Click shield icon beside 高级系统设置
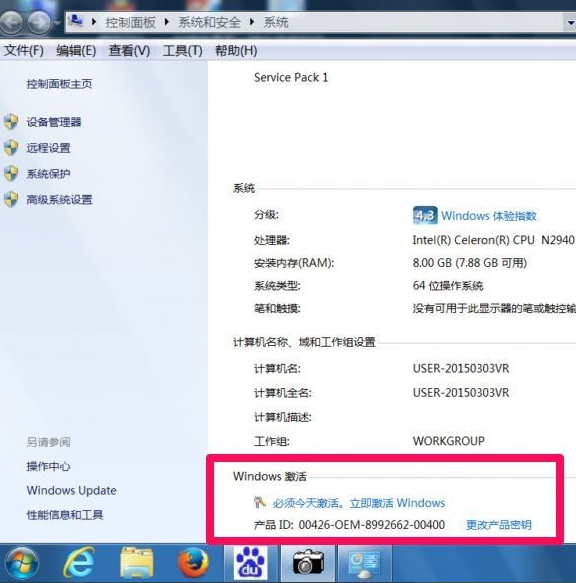576x583 pixels. click(11, 200)
